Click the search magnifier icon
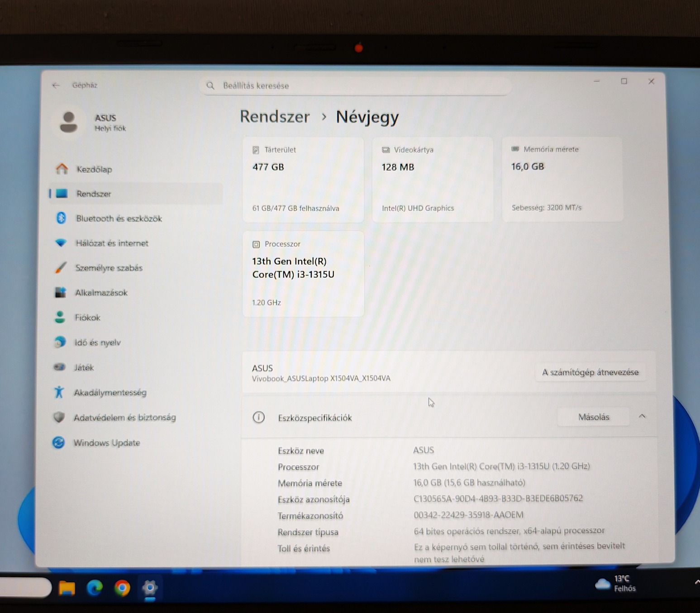This screenshot has height=613, width=700. point(210,86)
